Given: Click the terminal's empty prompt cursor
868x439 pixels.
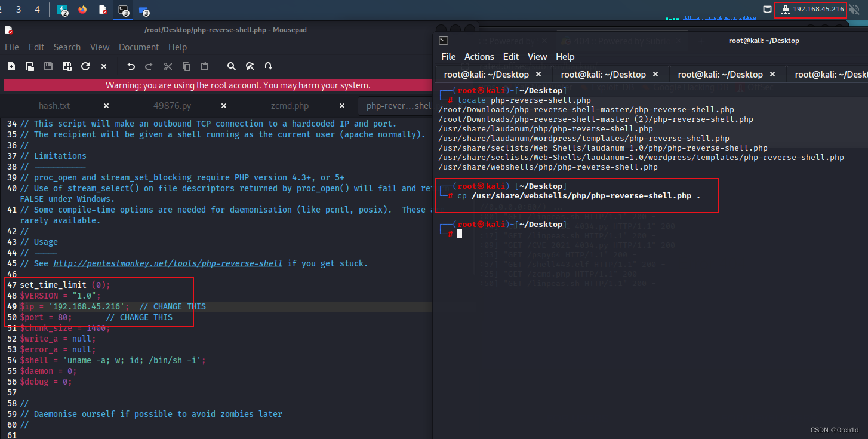Looking at the screenshot, I should [x=460, y=234].
